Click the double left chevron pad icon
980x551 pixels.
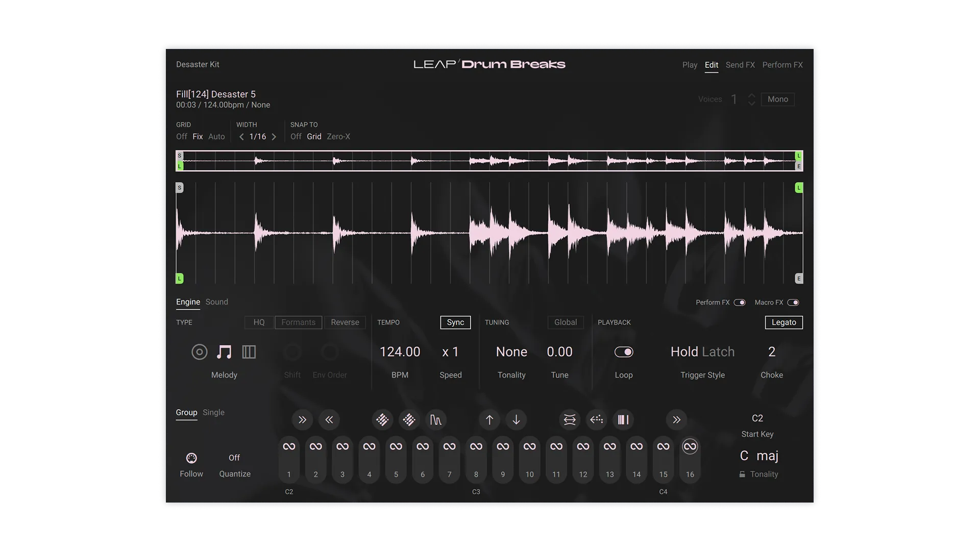(x=329, y=420)
